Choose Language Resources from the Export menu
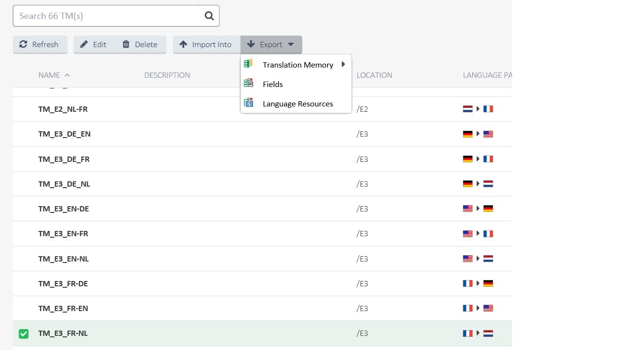644x350 pixels. click(297, 103)
